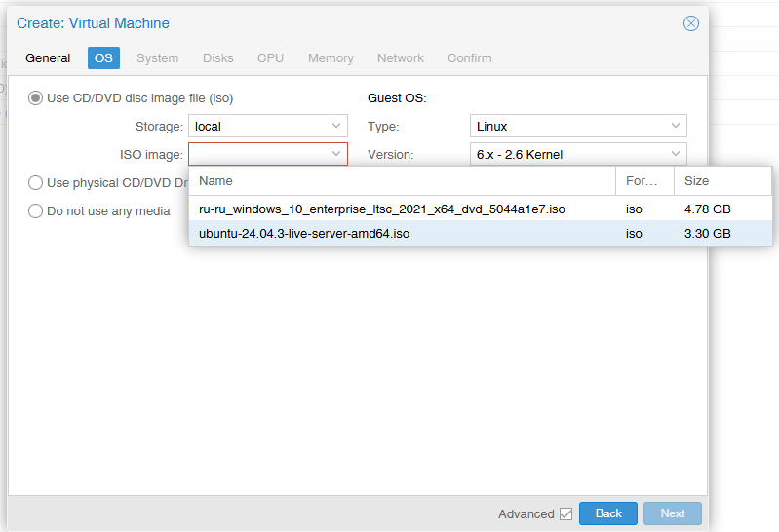Select Use physical CD/DVD Drive option
This screenshot has height=532, width=779.
tap(35, 183)
